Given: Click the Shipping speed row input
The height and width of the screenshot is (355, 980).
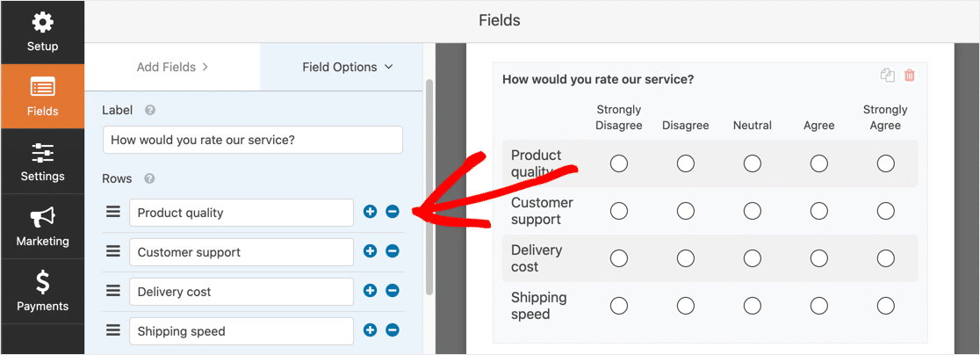Looking at the screenshot, I should (x=241, y=331).
